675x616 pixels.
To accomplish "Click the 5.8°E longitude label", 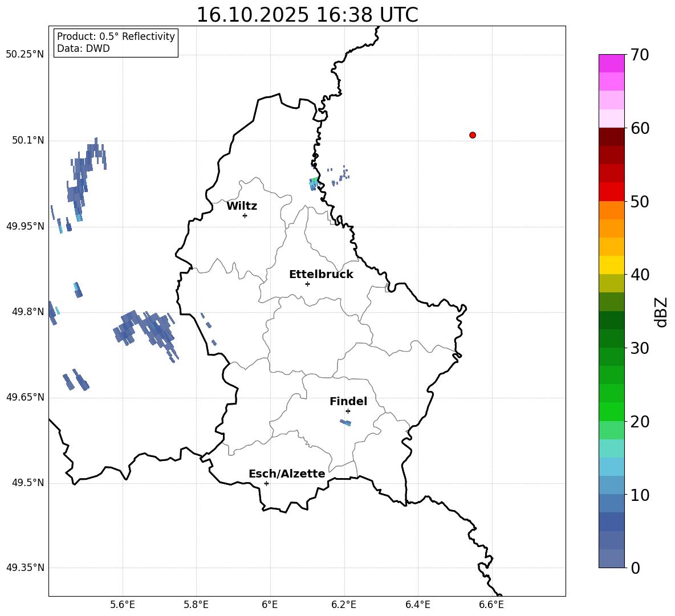I will [x=196, y=605].
